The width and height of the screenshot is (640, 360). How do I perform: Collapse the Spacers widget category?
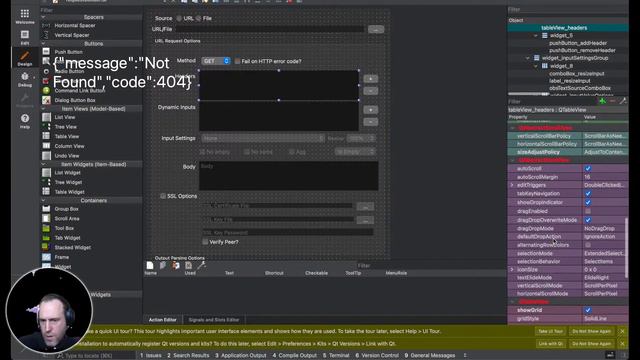point(43,17)
